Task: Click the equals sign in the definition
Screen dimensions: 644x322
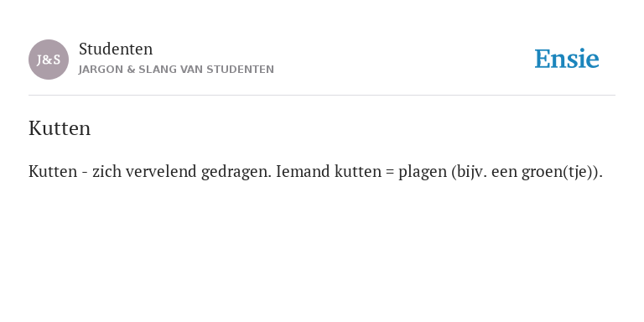Action: click(x=390, y=172)
